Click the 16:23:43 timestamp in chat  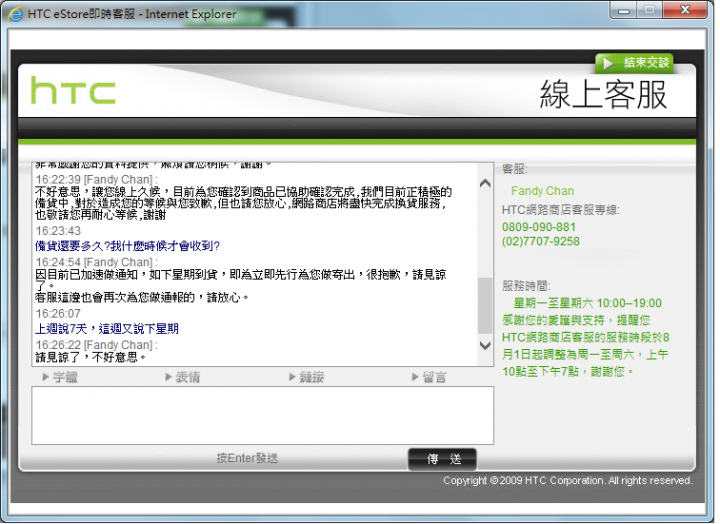pyautogui.click(x=58, y=231)
